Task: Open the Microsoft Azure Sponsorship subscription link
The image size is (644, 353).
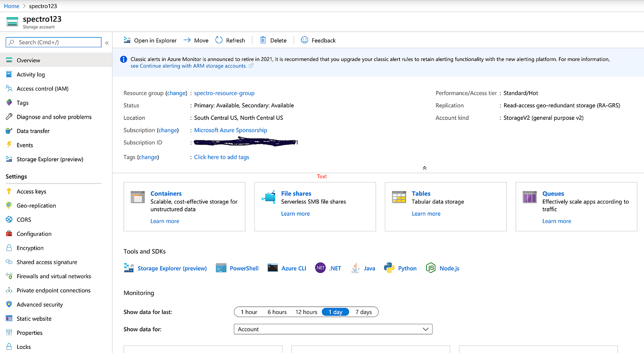Action: pos(230,130)
